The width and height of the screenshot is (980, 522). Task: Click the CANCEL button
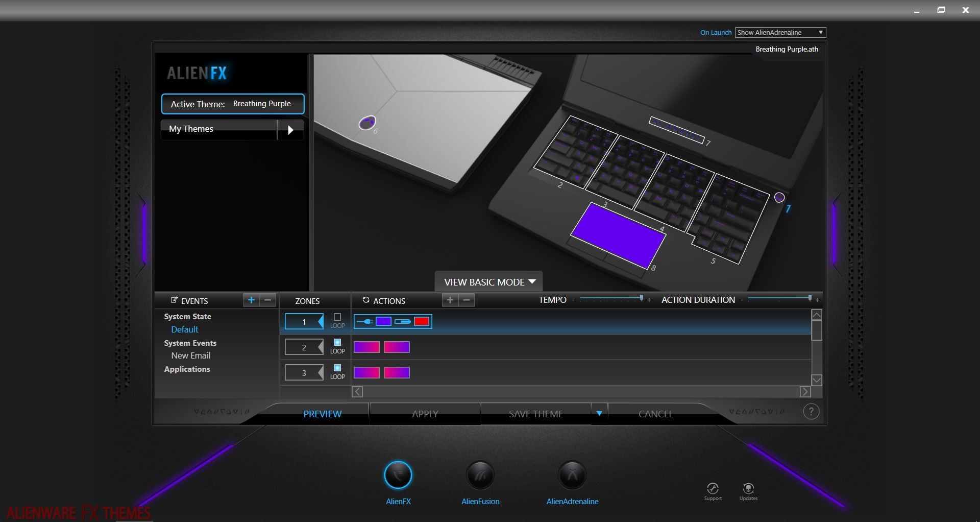656,414
